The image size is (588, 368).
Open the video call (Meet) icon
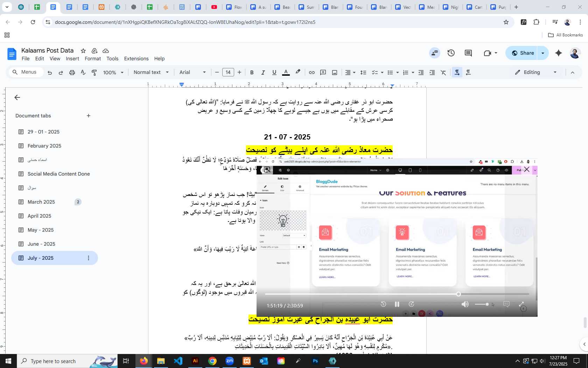(x=487, y=53)
